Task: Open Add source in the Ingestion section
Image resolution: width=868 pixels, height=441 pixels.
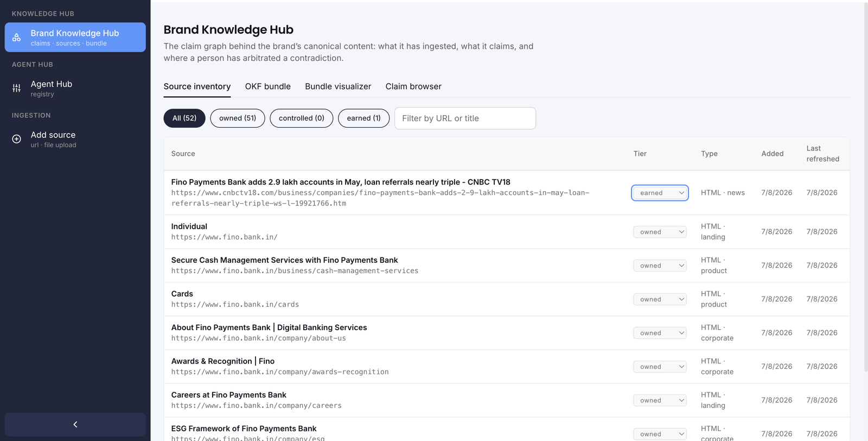Action: (75, 139)
